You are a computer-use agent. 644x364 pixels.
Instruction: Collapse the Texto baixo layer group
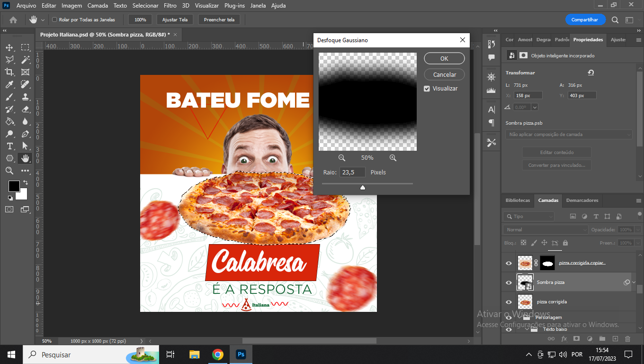(527, 329)
